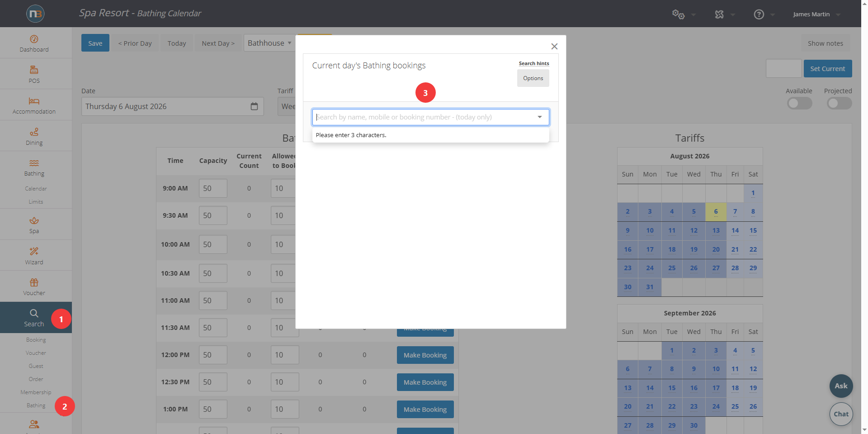Click the NB logo in top left
868x434 pixels.
35,14
